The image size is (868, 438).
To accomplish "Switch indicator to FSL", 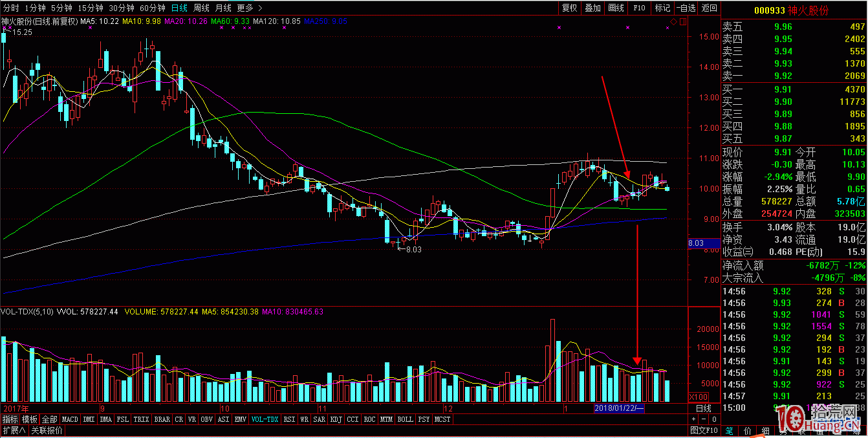I will (x=123, y=419).
